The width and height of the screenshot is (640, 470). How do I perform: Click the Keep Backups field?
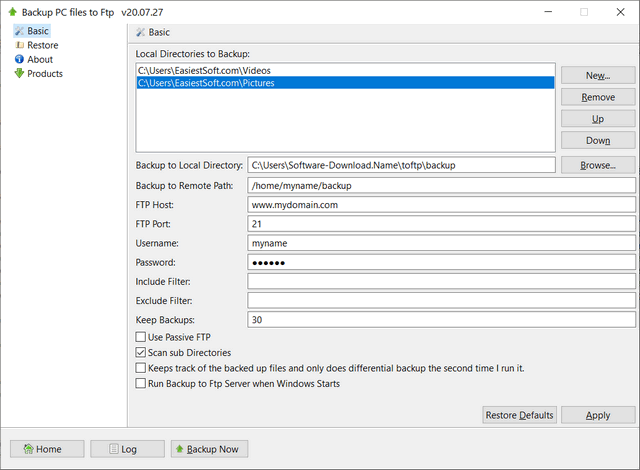coord(441,320)
